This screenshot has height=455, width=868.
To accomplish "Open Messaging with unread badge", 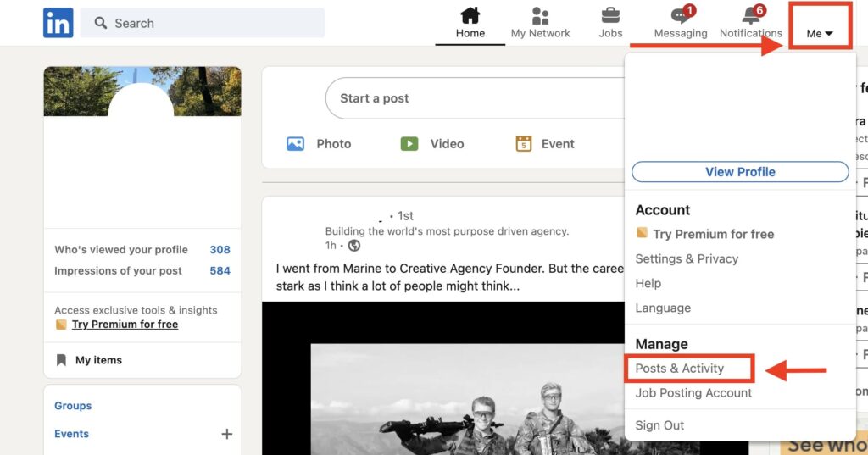I will (681, 16).
